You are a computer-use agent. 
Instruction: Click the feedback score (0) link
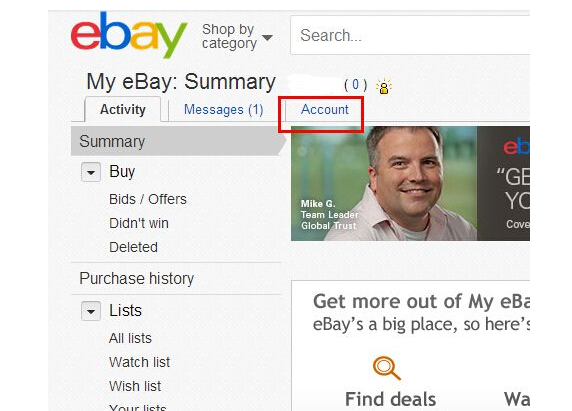pos(355,85)
